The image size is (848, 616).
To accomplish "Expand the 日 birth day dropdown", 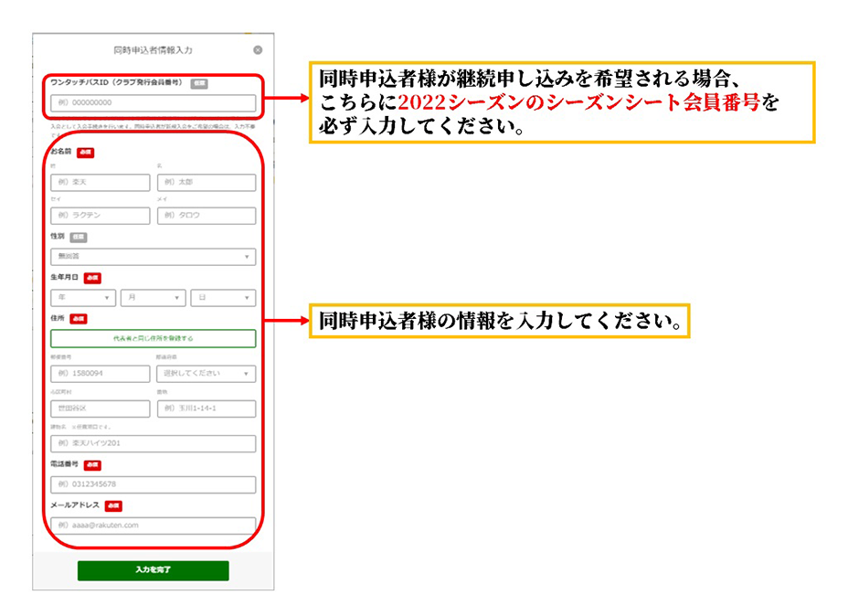I will tap(223, 298).
